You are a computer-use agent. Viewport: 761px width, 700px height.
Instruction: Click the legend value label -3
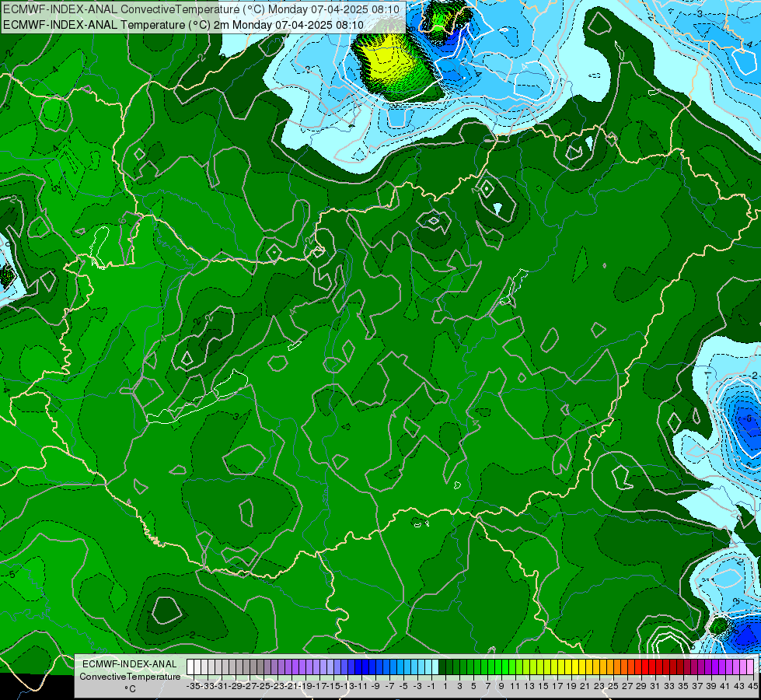417,686
